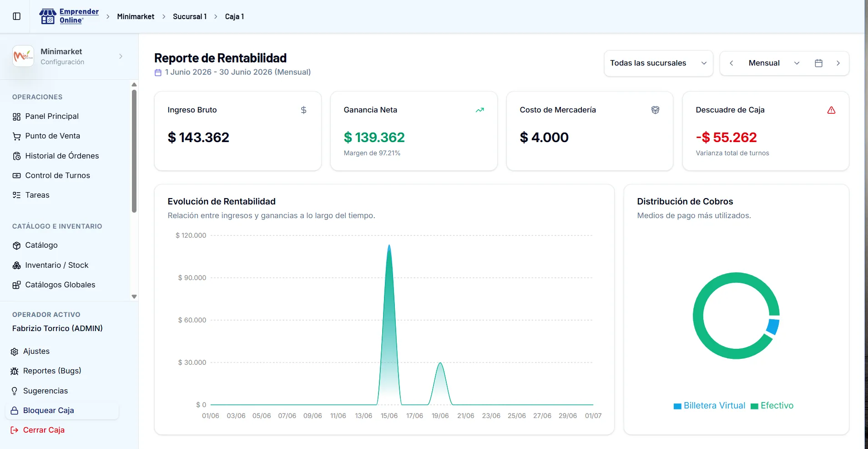868x449 pixels.
Task: Click the blue Billetera Virtual donut segment
Action: pos(773,327)
